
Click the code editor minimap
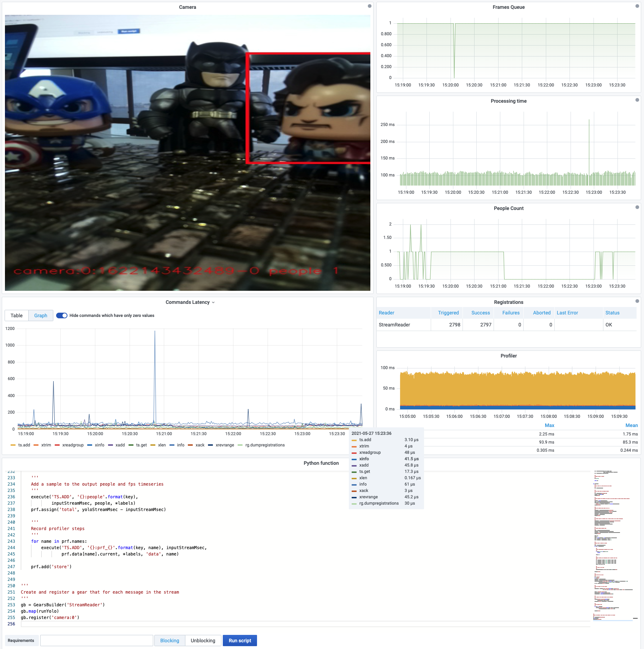[x=615, y=545]
